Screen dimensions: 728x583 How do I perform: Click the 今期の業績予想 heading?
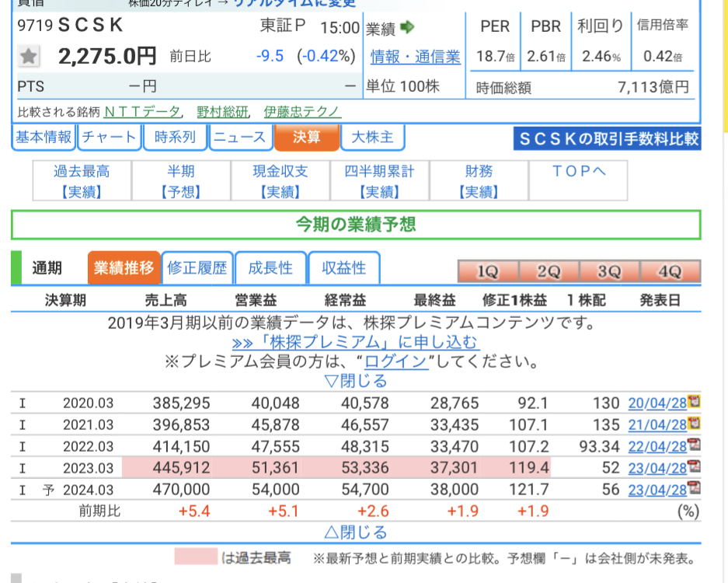356,225
